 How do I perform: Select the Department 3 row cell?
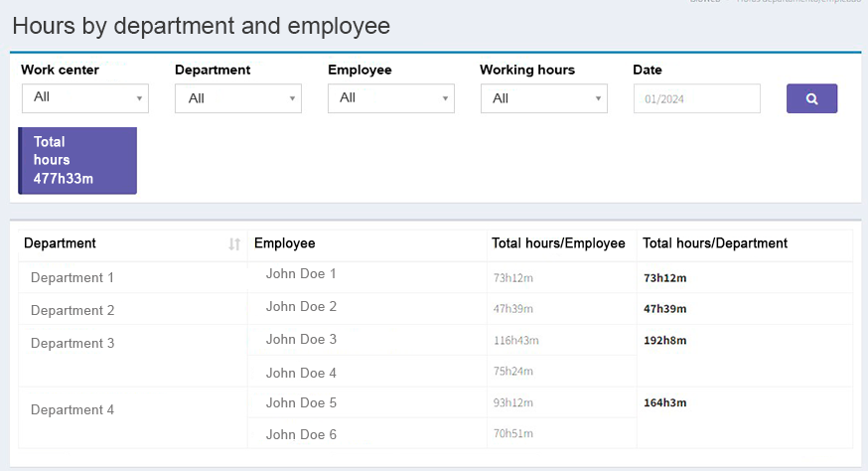(x=72, y=344)
